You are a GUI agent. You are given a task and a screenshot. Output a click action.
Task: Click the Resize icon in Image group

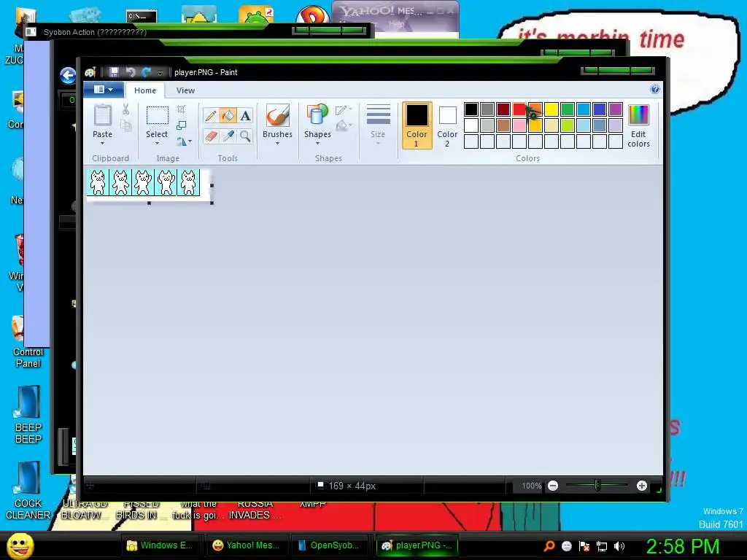[x=181, y=125]
